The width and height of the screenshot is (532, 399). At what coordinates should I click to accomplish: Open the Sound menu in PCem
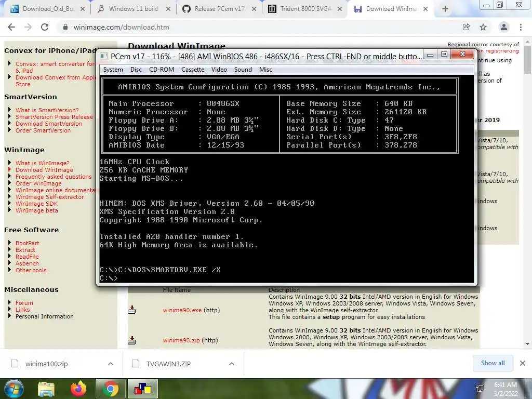[x=243, y=70]
